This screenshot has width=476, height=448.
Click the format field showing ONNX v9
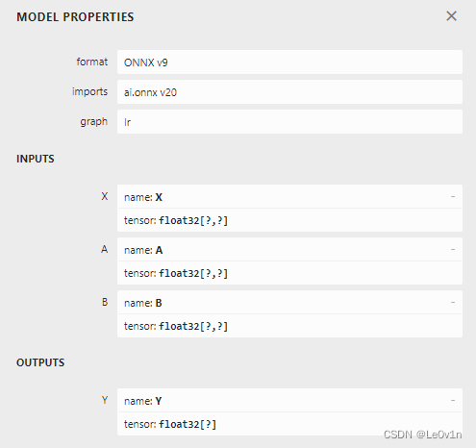(x=289, y=62)
